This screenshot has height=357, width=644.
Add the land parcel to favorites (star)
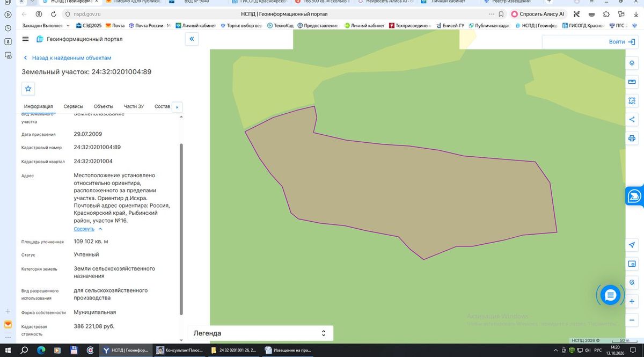(x=28, y=89)
